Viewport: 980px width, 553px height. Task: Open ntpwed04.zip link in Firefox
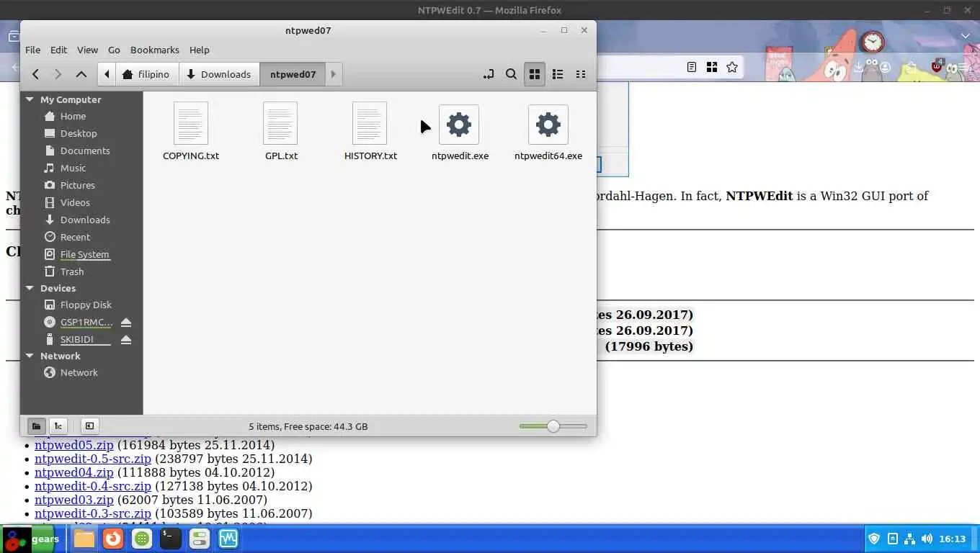(x=74, y=472)
